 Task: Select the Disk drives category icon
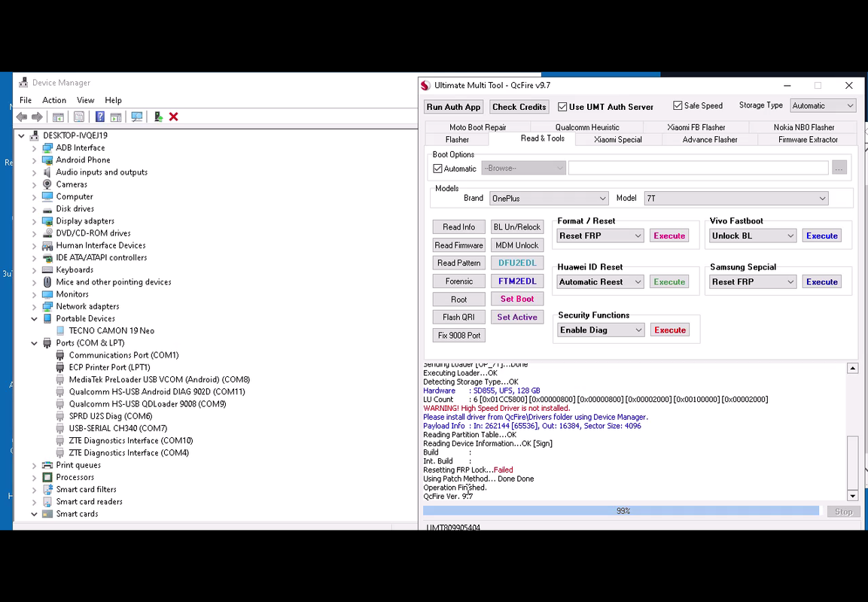tap(47, 209)
